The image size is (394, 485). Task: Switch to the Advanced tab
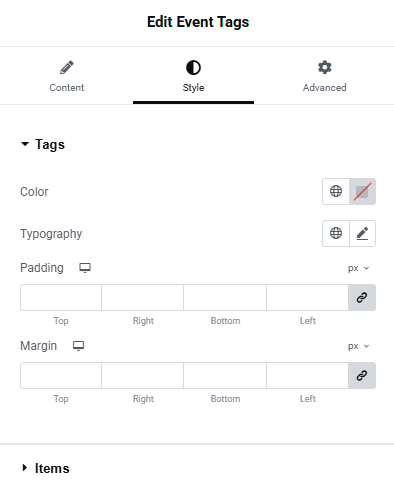pyautogui.click(x=324, y=76)
